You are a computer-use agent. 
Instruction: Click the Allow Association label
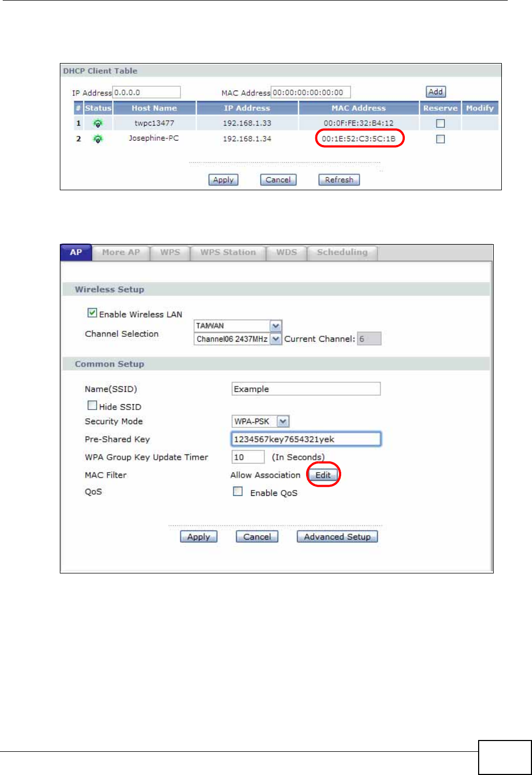pyautogui.click(x=265, y=475)
